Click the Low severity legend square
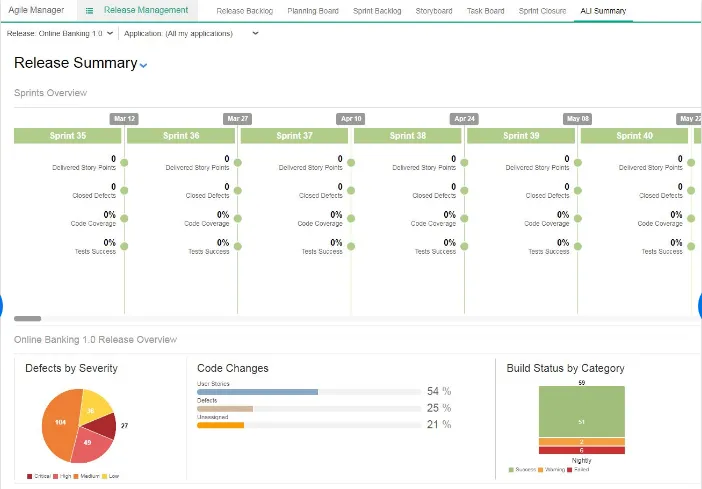 105,476
